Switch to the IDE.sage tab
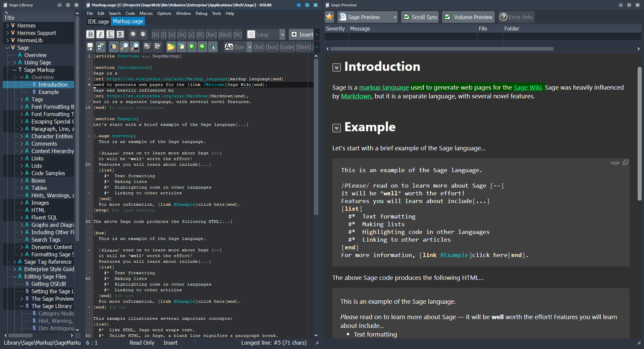The width and height of the screenshot is (644, 349). pyautogui.click(x=98, y=21)
